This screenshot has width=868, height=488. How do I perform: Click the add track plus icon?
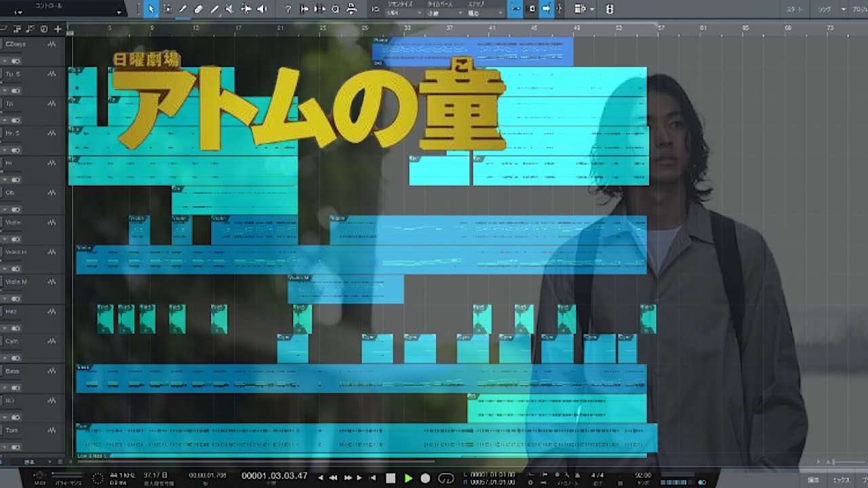(x=58, y=28)
